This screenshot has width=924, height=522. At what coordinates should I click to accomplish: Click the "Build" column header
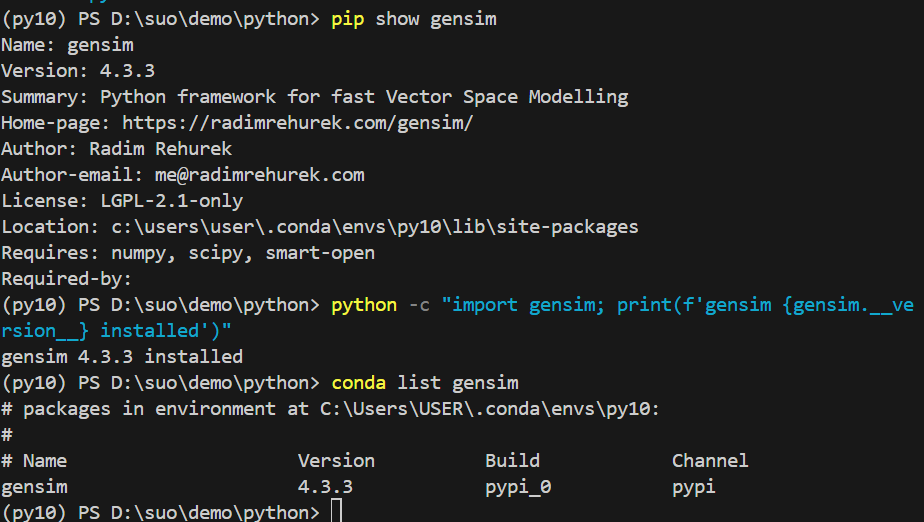coord(512,461)
